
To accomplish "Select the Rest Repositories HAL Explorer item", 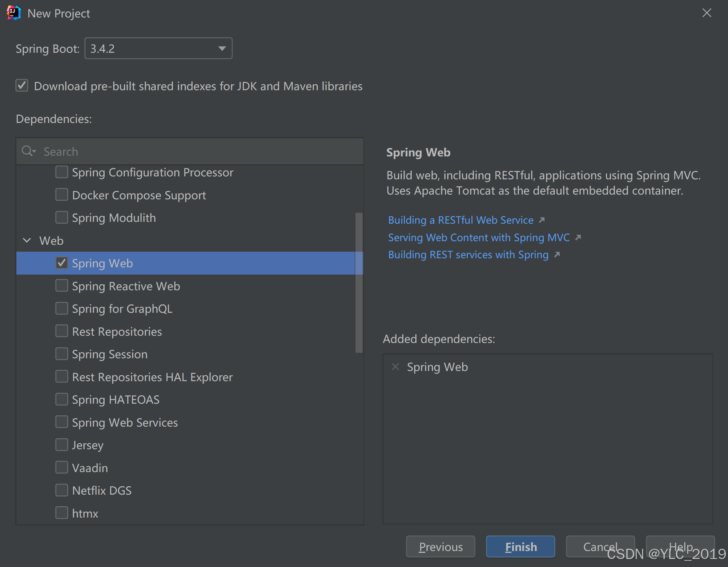I will tap(152, 377).
